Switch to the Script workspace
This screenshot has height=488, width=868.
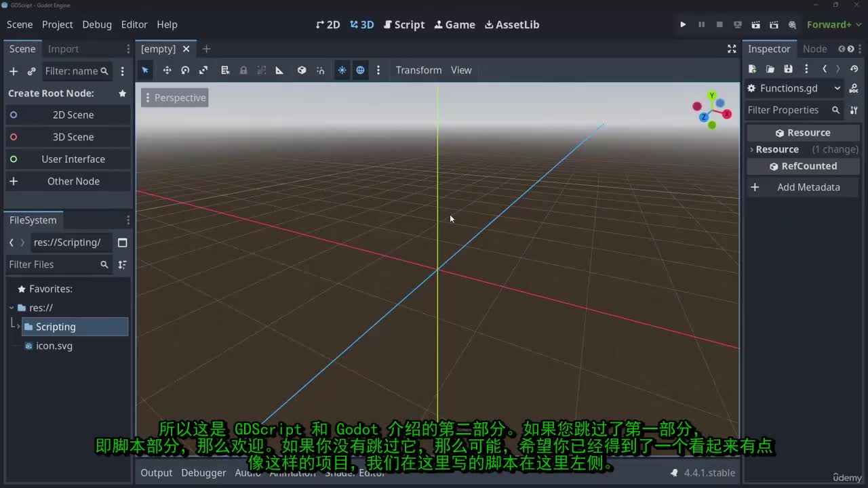click(404, 24)
